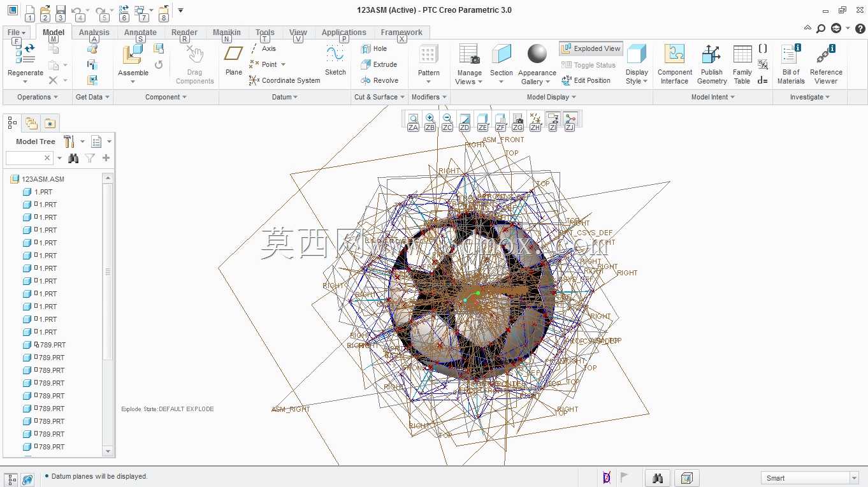Select the datum Axis tool

pyautogui.click(x=263, y=48)
